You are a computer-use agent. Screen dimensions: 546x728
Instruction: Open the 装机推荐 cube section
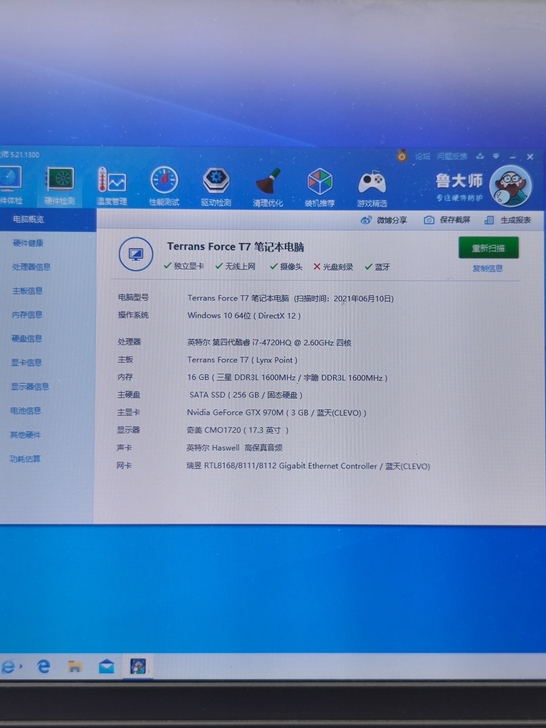point(320,188)
